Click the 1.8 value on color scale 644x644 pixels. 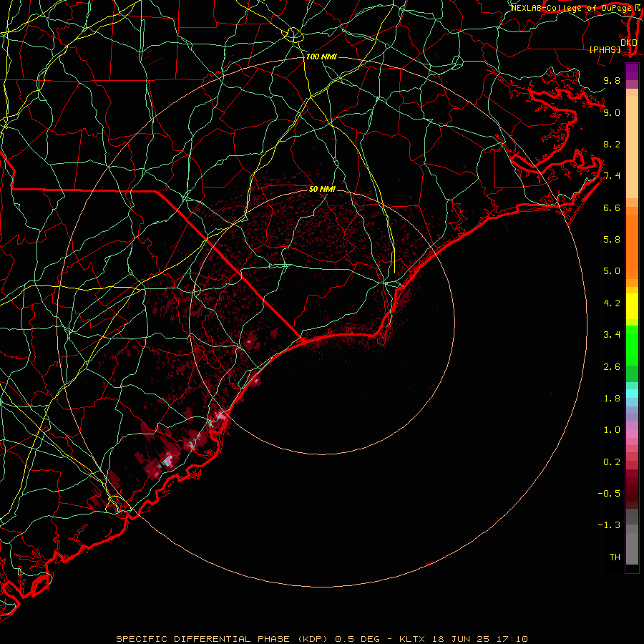click(612, 399)
